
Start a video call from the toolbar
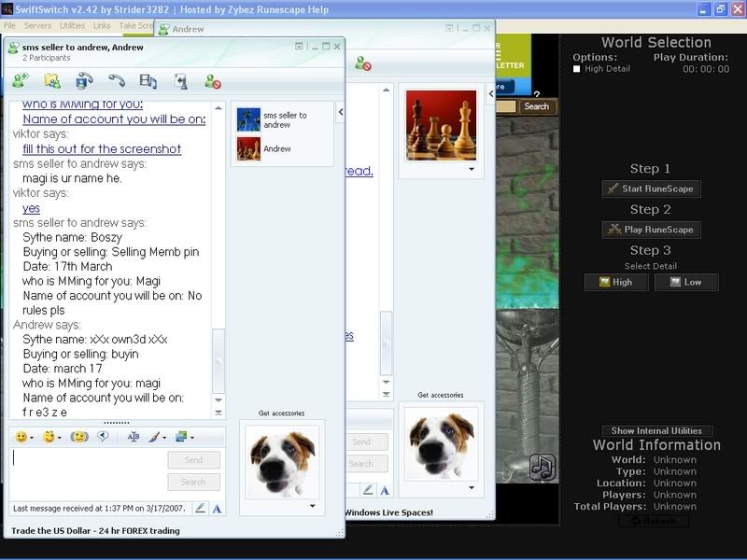(84, 81)
